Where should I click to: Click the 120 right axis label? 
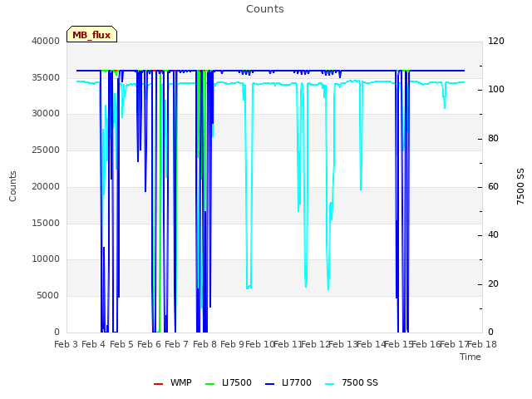pyautogui.click(x=496, y=41)
